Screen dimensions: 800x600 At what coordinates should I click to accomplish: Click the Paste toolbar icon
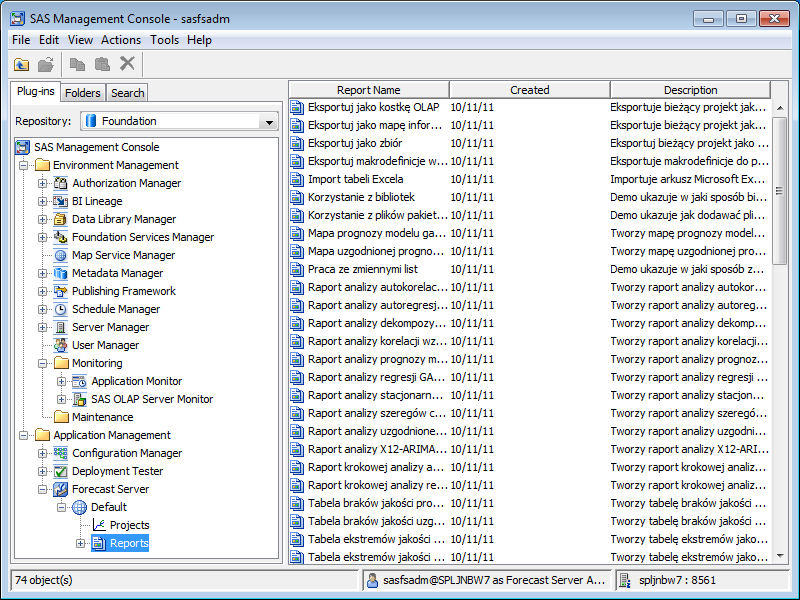click(x=102, y=64)
